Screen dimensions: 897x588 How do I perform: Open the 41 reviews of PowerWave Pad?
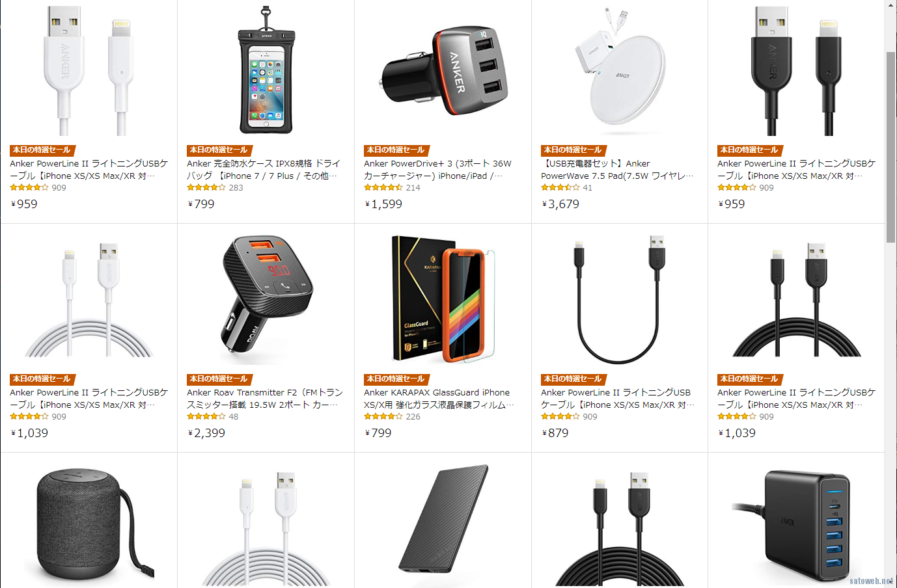click(x=587, y=187)
